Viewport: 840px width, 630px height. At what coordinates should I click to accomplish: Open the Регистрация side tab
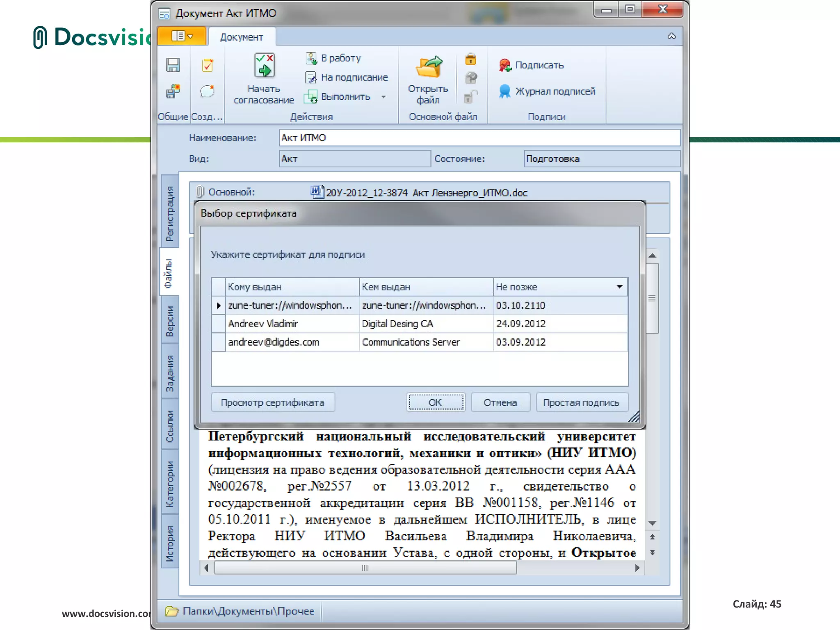tap(170, 212)
